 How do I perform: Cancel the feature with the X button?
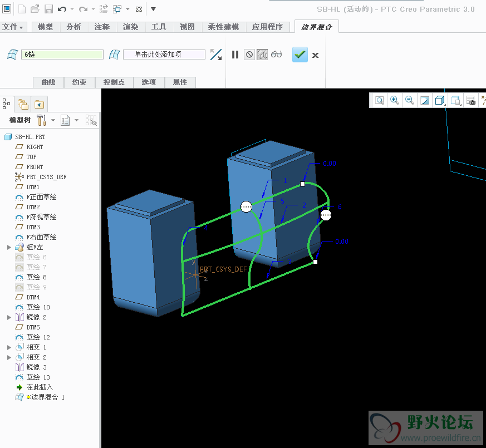click(x=315, y=55)
